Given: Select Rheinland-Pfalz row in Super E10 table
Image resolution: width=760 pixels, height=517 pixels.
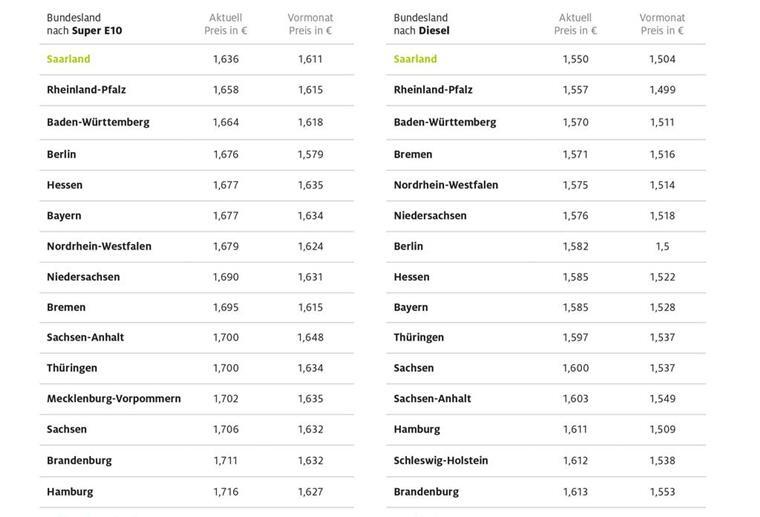Looking at the screenshot, I should tap(197, 90).
